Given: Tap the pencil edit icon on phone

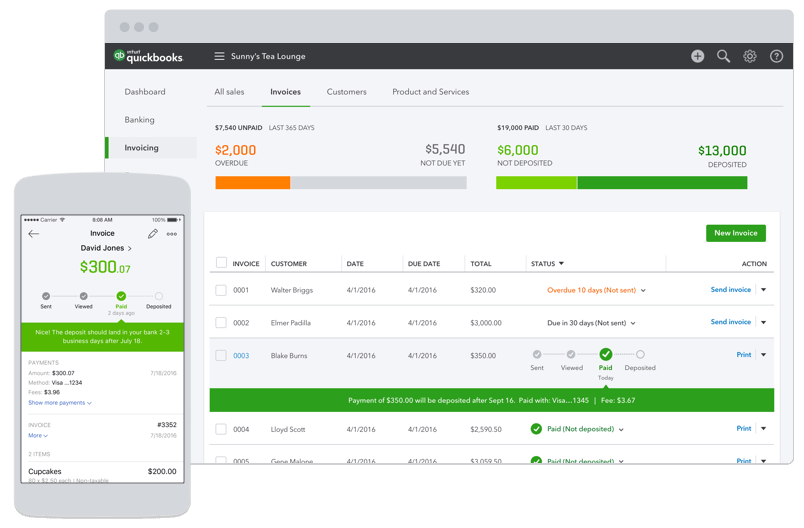Looking at the screenshot, I should tap(153, 234).
